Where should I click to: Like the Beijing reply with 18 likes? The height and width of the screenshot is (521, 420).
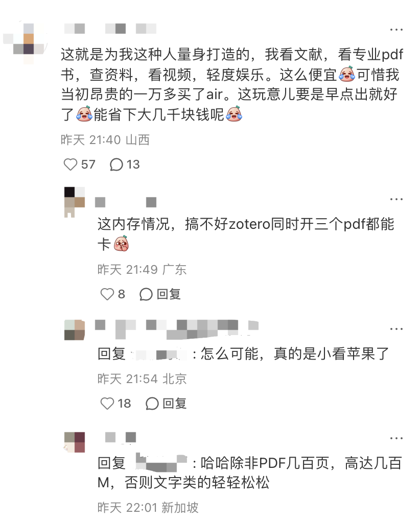pyautogui.click(x=107, y=404)
